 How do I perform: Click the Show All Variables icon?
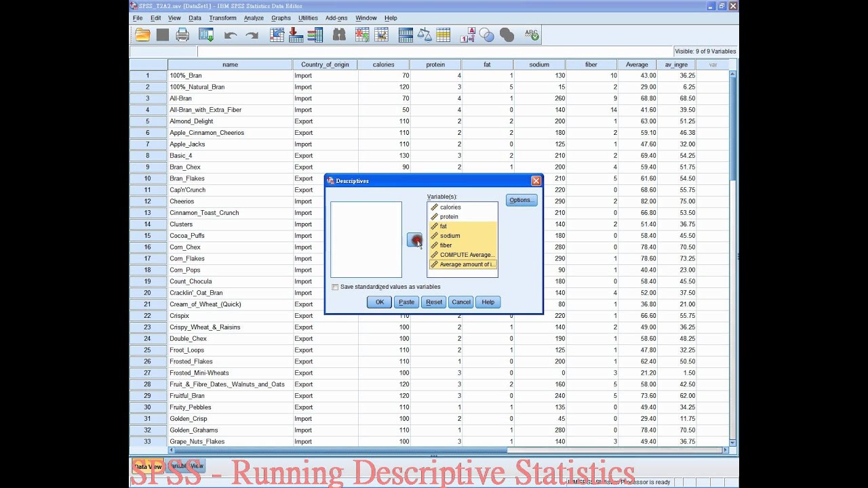[x=507, y=35]
